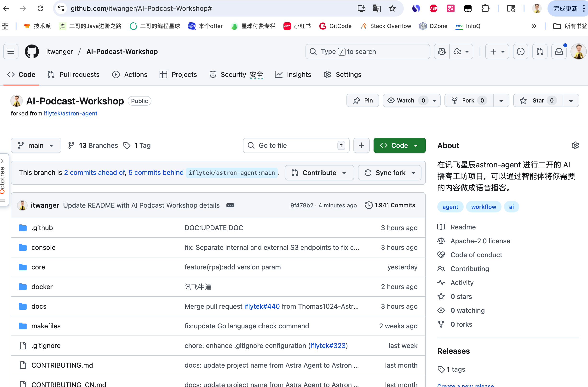The image size is (588, 387).
Task: Click the GitHub logo home icon
Action: pos(32,52)
